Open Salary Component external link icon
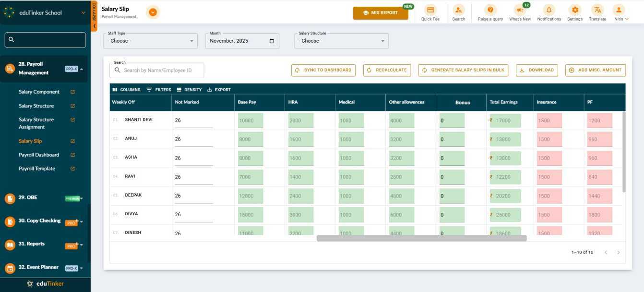 pyautogui.click(x=73, y=92)
